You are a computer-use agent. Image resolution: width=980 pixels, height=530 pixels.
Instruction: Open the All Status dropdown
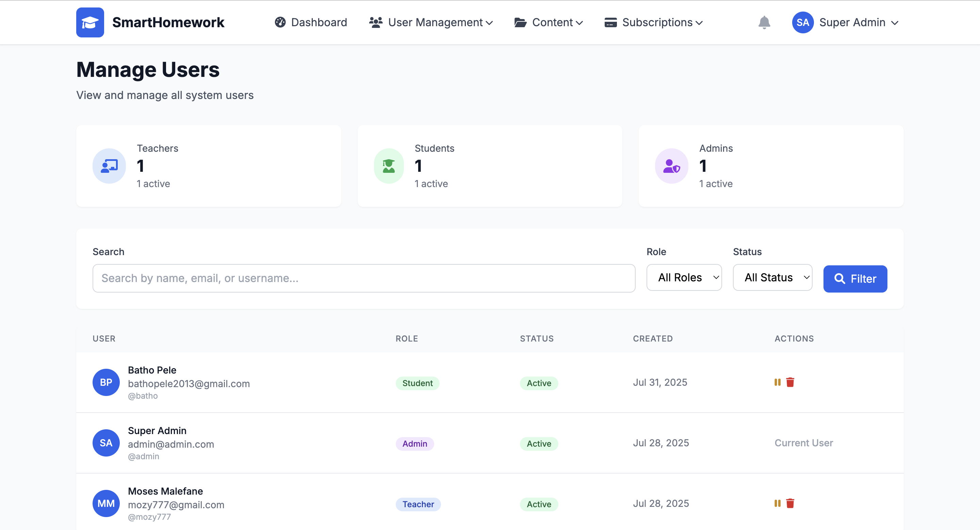click(772, 278)
